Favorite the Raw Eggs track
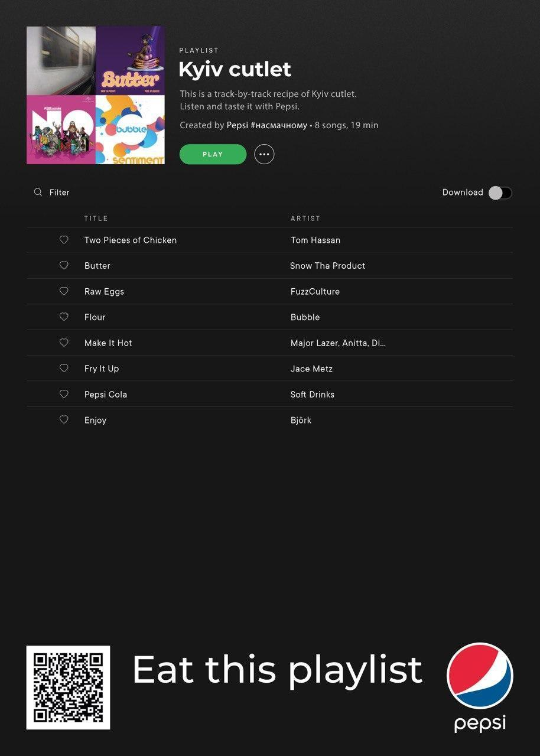The height and width of the screenshot is (756, 540). pyautogui.click(x=64, y=291)
